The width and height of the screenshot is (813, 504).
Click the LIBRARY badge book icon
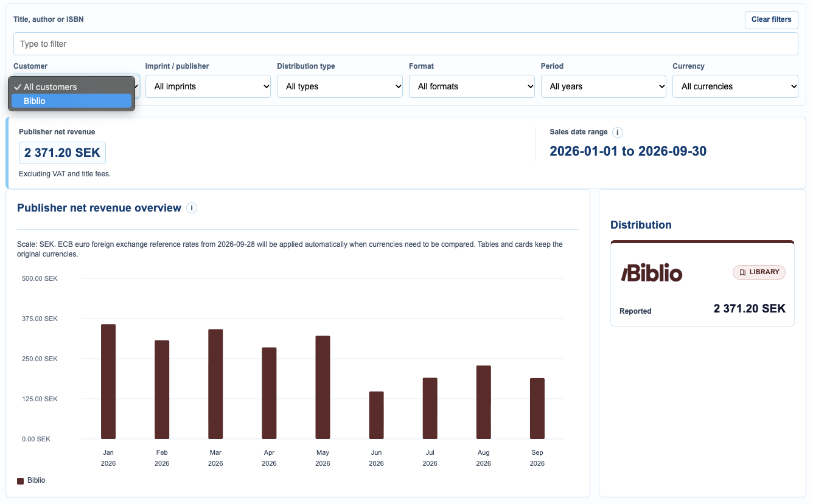[742, 272]
